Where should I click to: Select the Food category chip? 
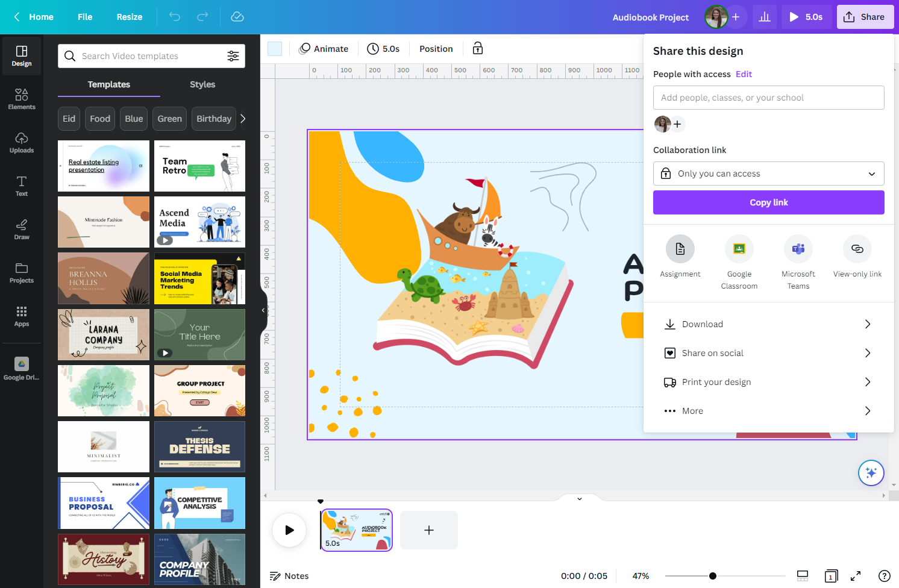click(x=100, y=119)
